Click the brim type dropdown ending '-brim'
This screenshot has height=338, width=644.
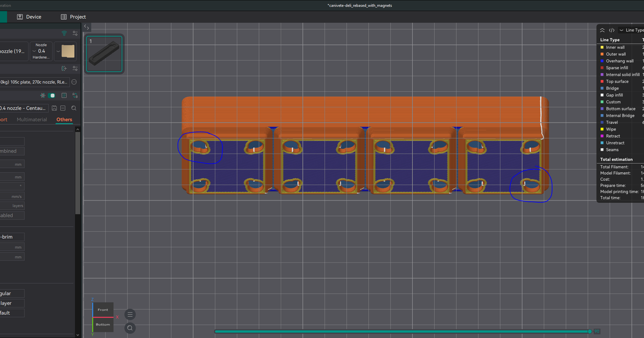click(12, 237)
